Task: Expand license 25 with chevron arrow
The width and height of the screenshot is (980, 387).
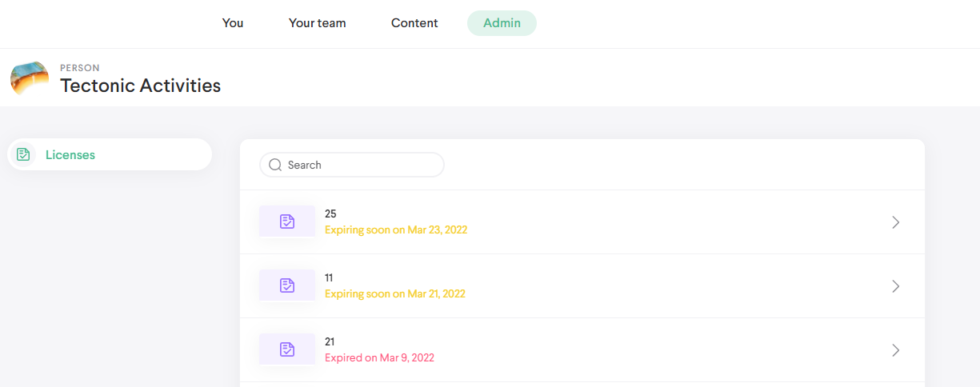Action: point(895,222)
